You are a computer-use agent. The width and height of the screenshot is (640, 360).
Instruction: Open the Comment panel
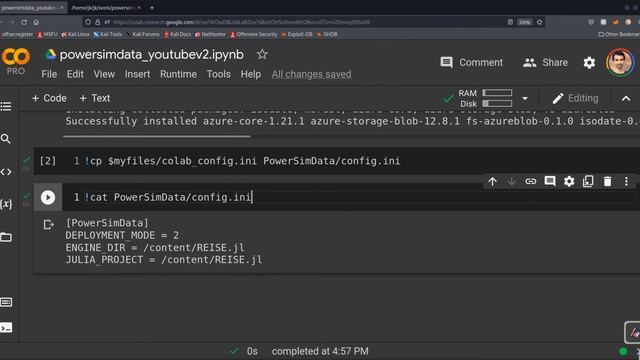point(471,62)
